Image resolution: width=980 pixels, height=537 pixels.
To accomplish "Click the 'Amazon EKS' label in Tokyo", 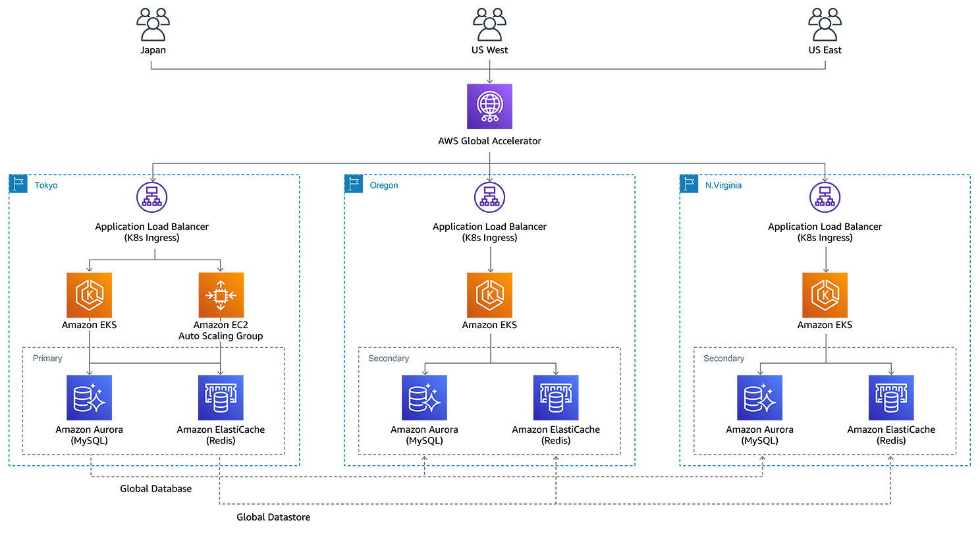I will [89, 325].
